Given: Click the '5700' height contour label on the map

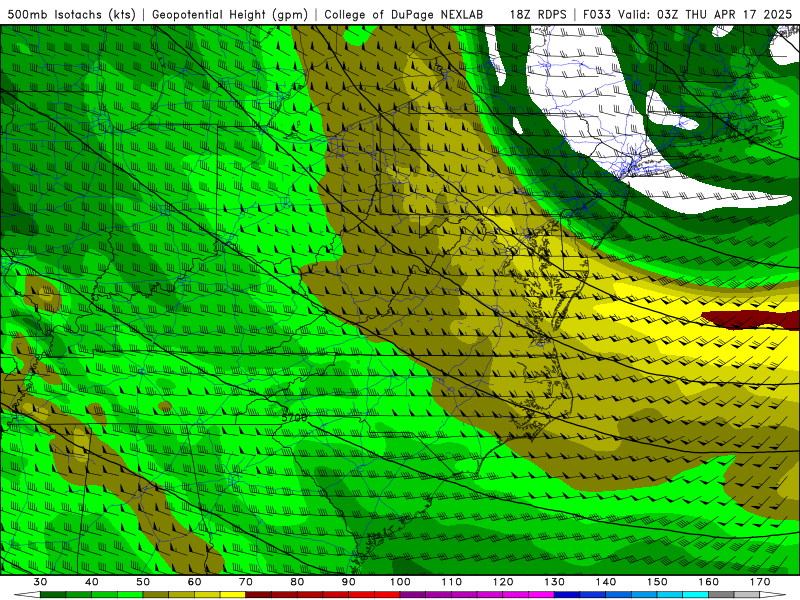Looking at the screenshot, I should pyautogui.click(x=294, y=418).
